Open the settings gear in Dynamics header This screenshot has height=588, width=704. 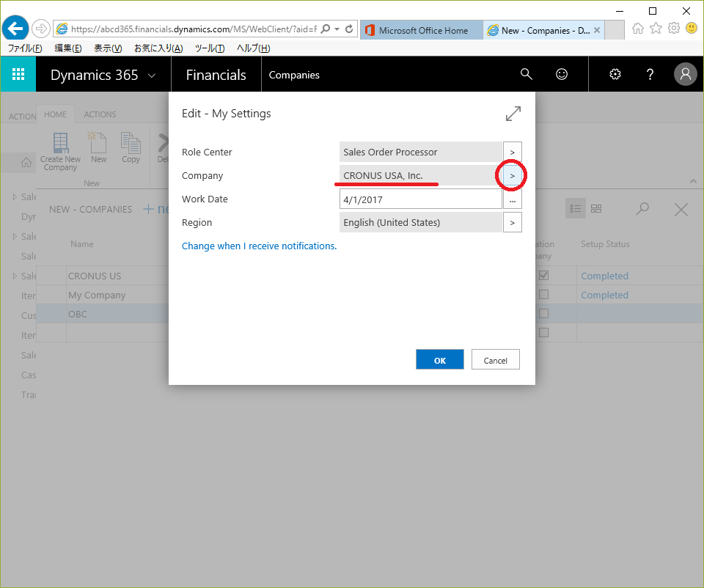[615, 74]
